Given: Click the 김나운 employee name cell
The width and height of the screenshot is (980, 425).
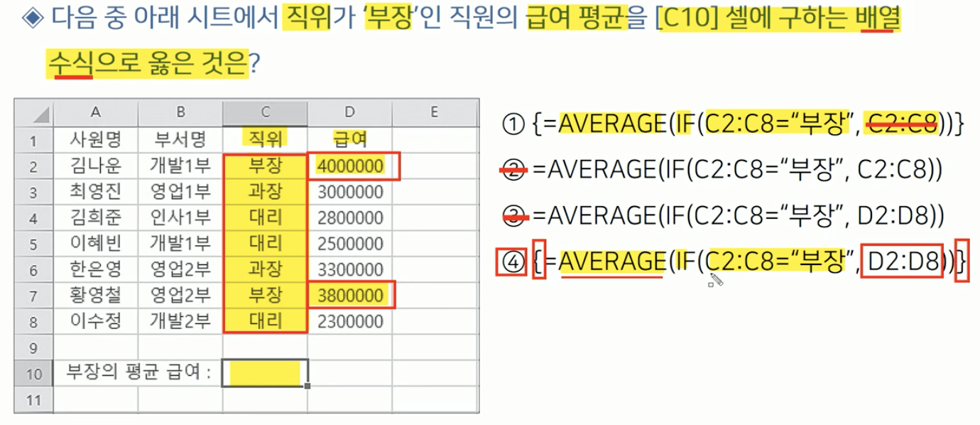Looking at the screenshot, I should pos(95,166).
